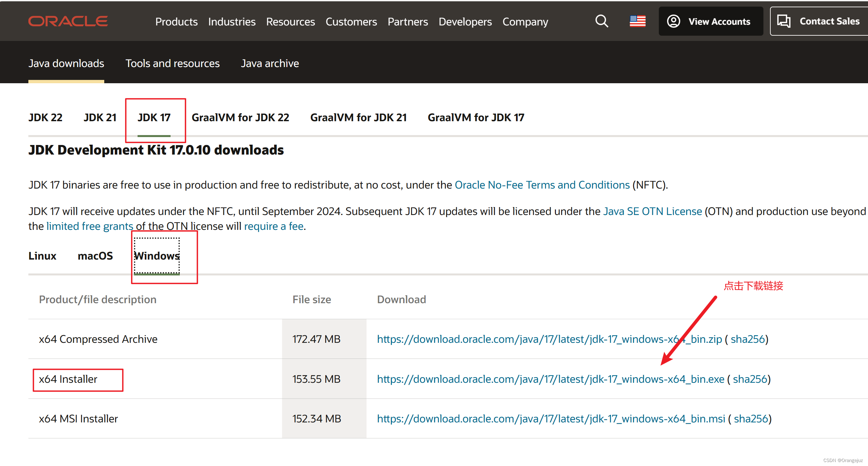This screenshot has height=466, width=868.
Task: Click the View Accounts button
Action: [x=710, y=21]
